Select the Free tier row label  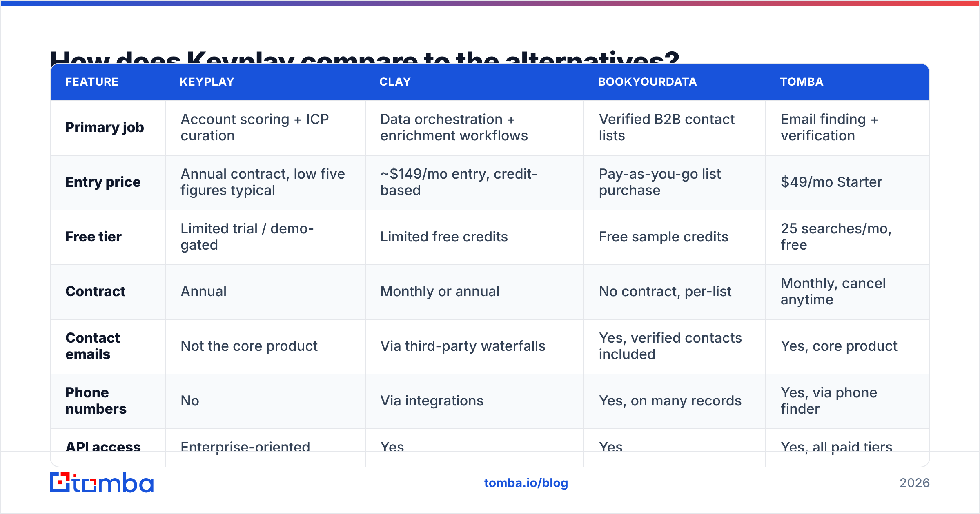tap(94, 237)
